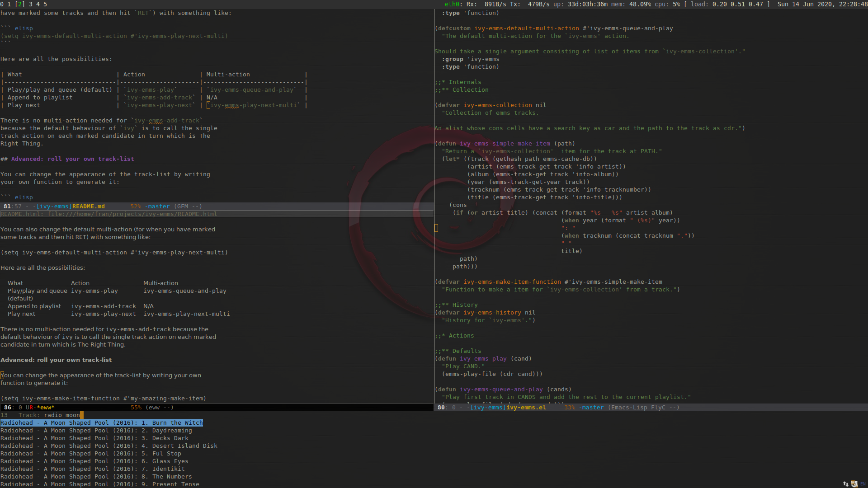Viewport: 868px width, 488px height.
Task: Select the '4. Desert Island Disk' candidate
Action: tap(108, 446)
